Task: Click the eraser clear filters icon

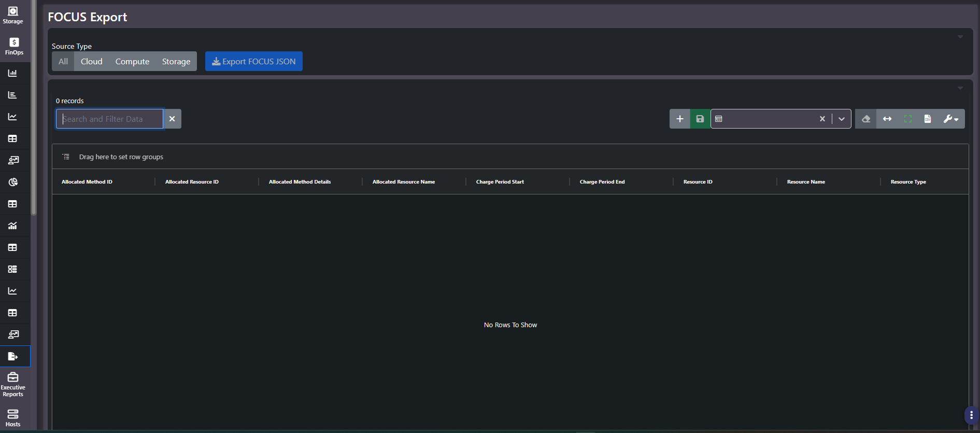Action: coord(866,119)
